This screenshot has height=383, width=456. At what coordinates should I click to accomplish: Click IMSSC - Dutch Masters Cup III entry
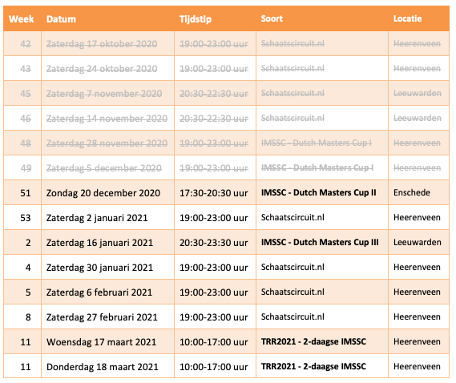pos(320,242)
